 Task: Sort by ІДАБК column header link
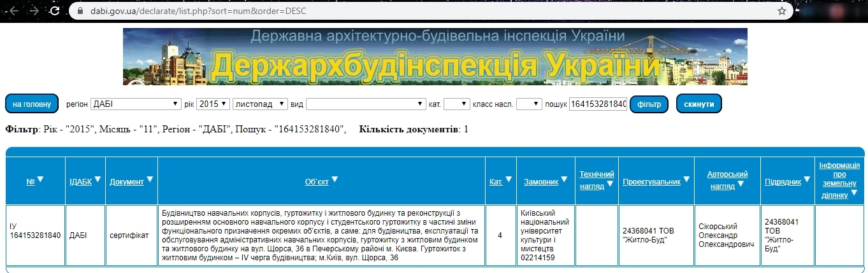pyautogui.click(x=80, y=182)
